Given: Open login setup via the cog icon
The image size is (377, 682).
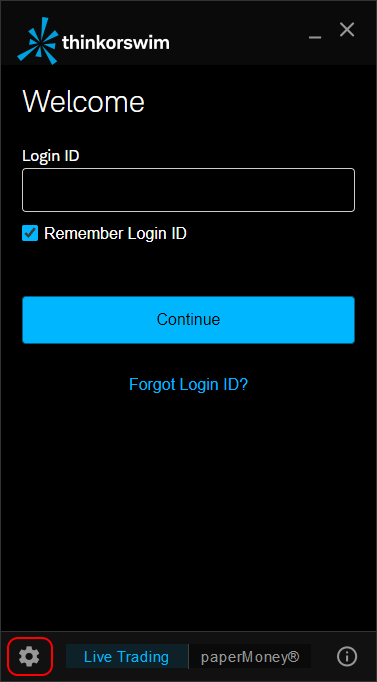Looking at the screenshot, I should pos(30,656).
